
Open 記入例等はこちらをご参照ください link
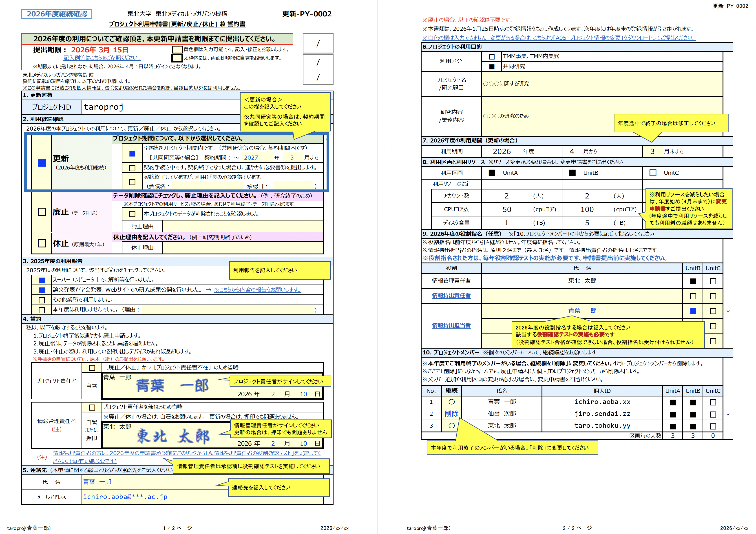[102, 58]
